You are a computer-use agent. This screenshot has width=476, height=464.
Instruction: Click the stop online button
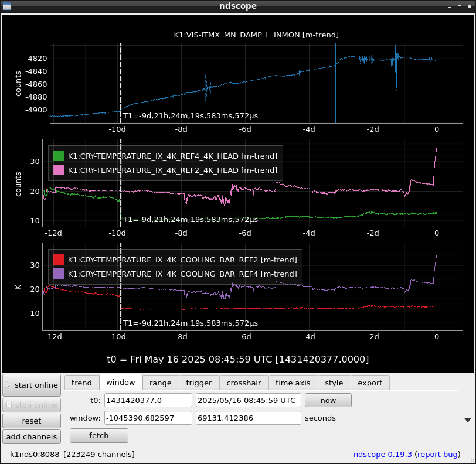pos(32,405)
